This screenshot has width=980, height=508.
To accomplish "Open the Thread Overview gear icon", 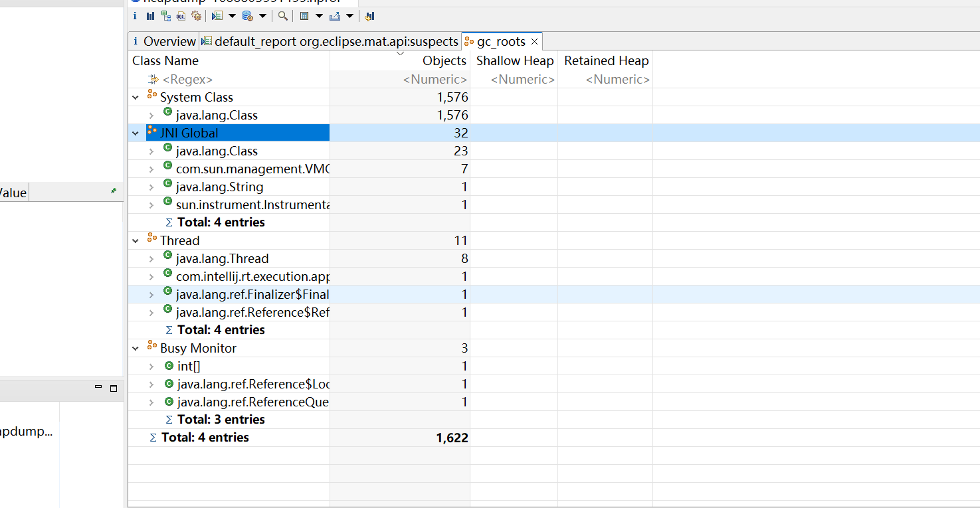I will click(x=196, y=16).
